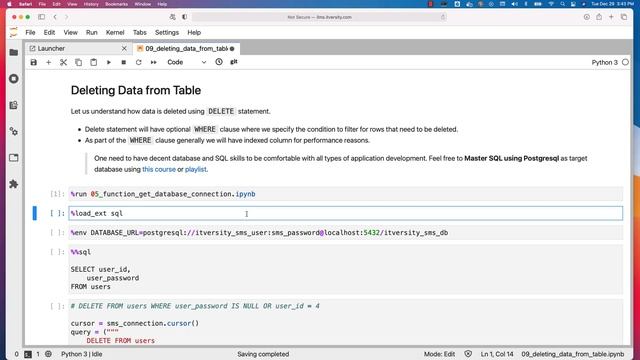This screenshot has height=360, width=640.
Task: Click the Safari Share icon
Action: (x=599, y=17)
